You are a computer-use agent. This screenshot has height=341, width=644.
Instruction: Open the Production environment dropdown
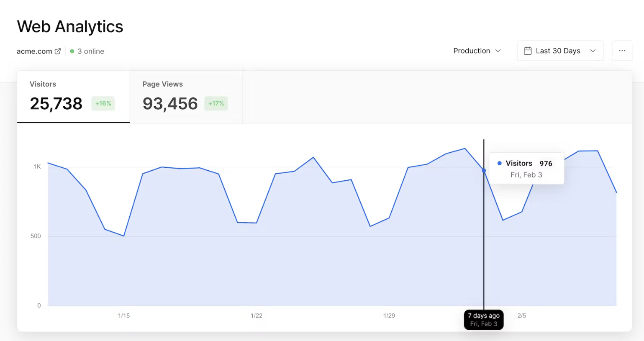[477, 51]
